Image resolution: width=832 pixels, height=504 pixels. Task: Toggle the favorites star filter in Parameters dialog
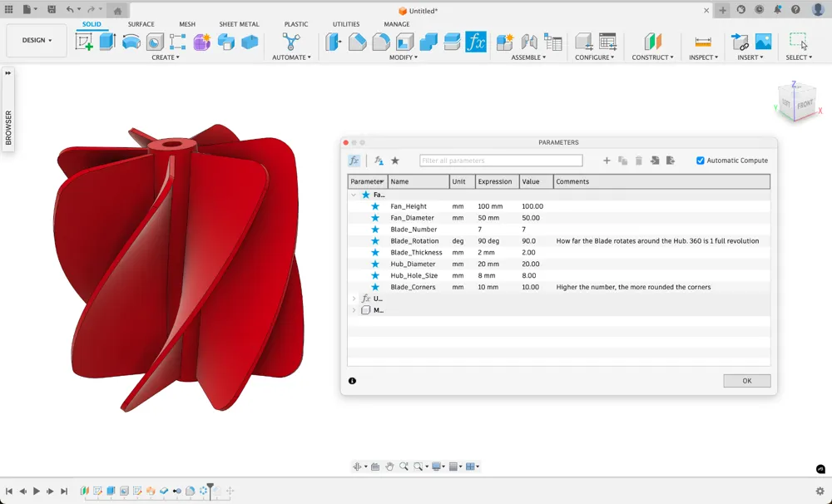[395, 161]
